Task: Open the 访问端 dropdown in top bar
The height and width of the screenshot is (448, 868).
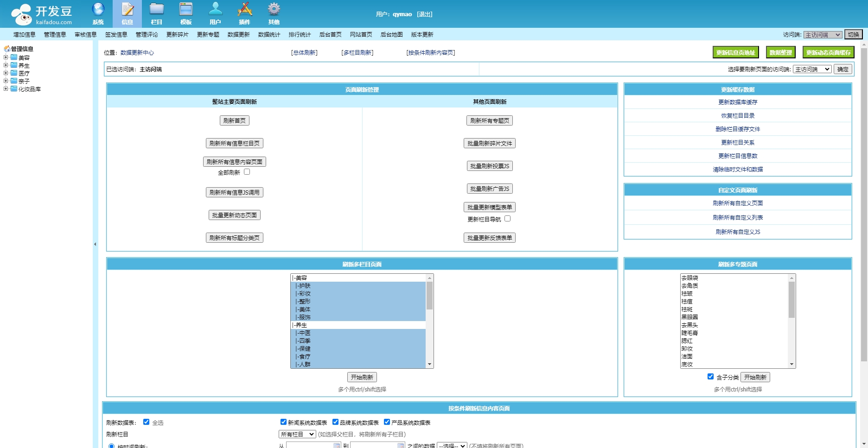Action: pyautogui.click(x=823, y=35)
